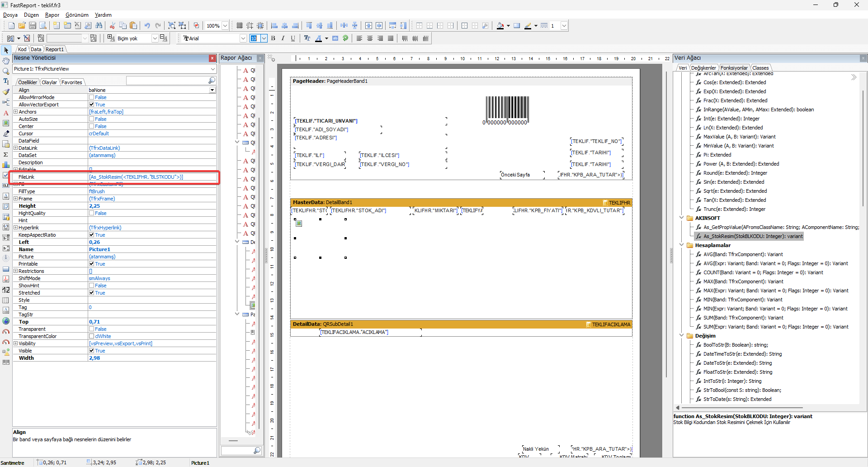Select the As_StokResim function entry
Viewport: 868px width, 467px height.
coord(753,236)
